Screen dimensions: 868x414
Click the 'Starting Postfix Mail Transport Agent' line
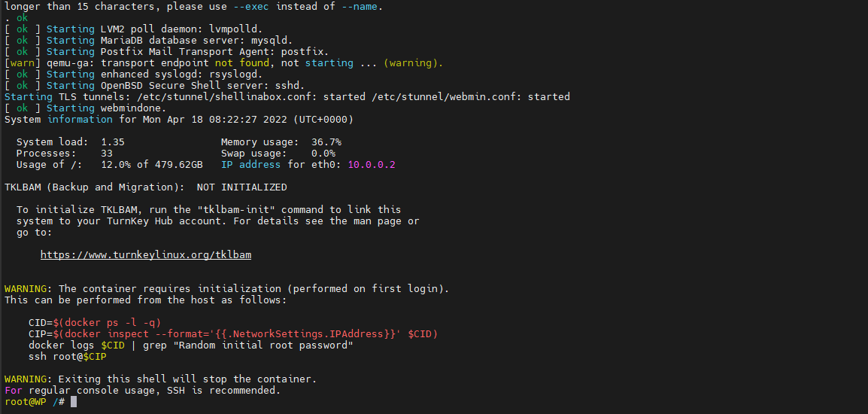[x=167, y=51]
